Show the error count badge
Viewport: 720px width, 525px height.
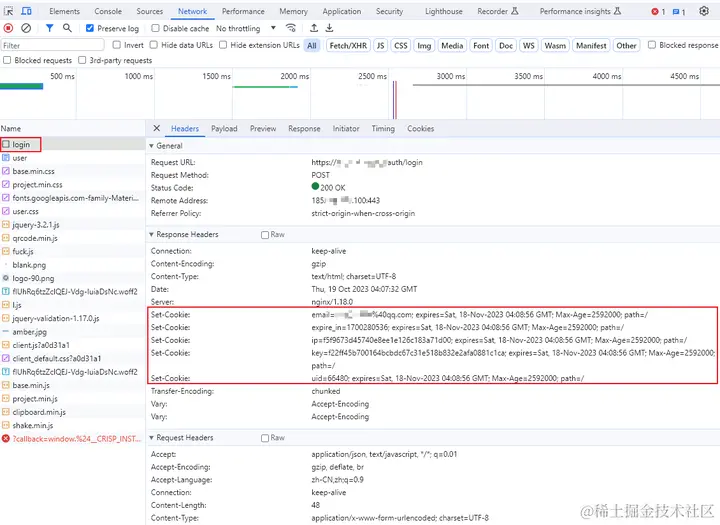coord(658,11)
